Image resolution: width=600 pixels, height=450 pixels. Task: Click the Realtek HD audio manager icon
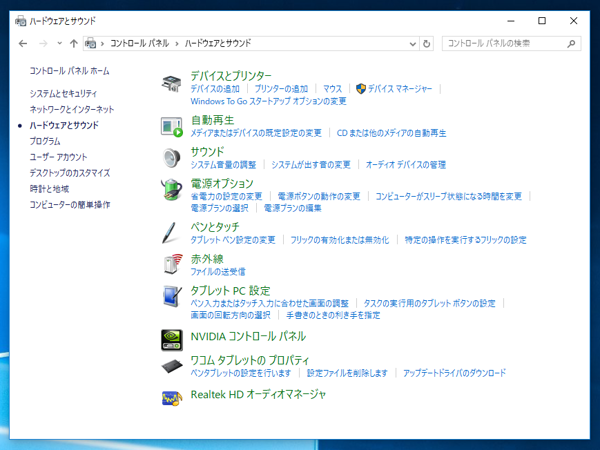[x=172, y=398]
